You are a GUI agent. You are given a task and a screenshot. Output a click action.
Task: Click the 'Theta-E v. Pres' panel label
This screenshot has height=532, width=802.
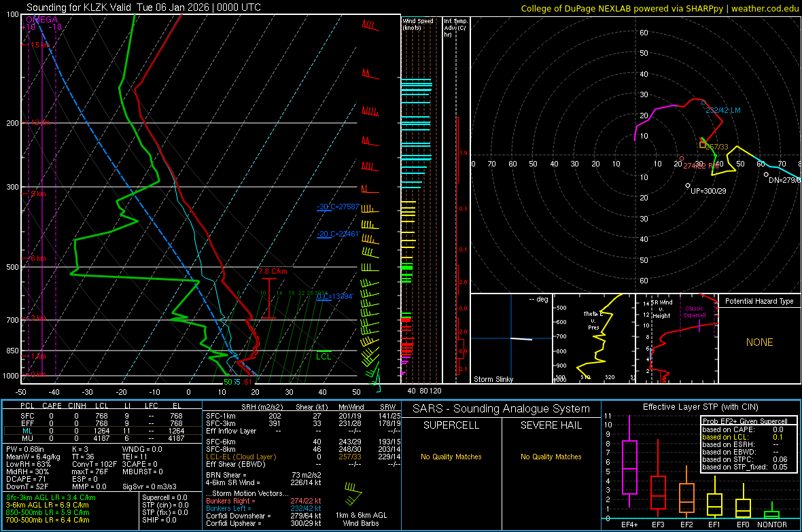pyautogui.click(x=593, y=320)
